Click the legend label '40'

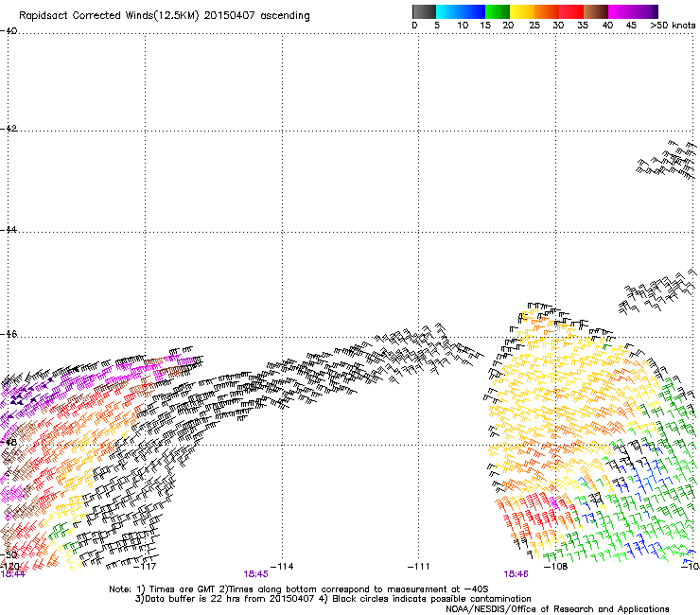607,26
